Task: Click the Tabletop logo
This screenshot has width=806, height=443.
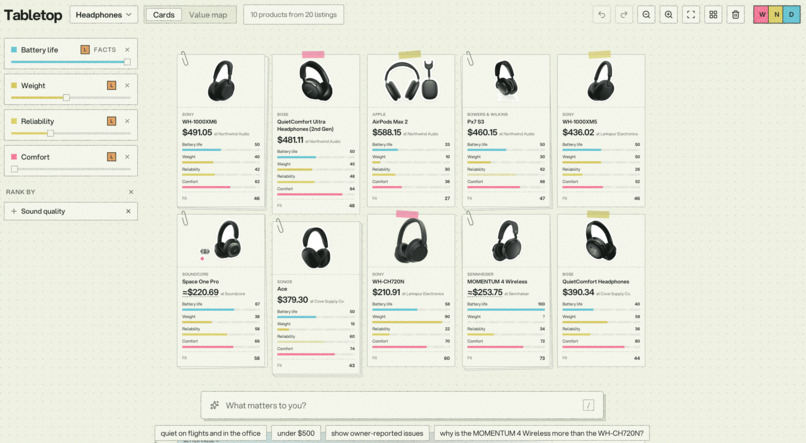Action: 33,15
